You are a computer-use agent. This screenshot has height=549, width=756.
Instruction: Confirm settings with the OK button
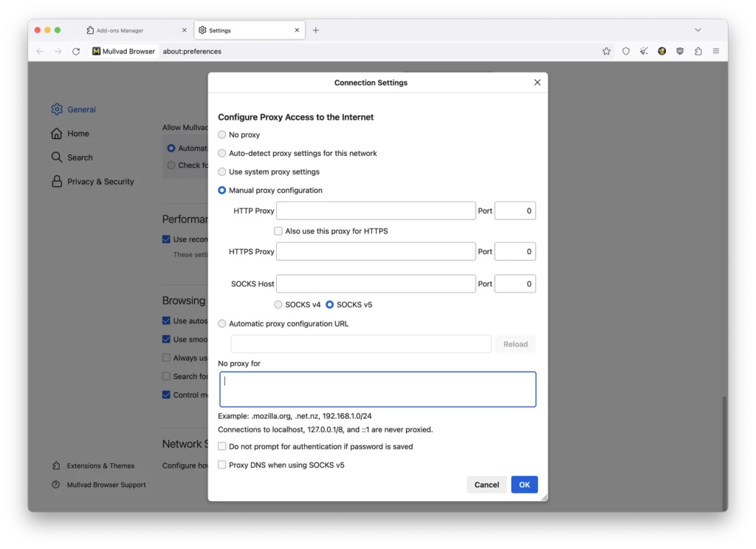[x=524, y=485]
